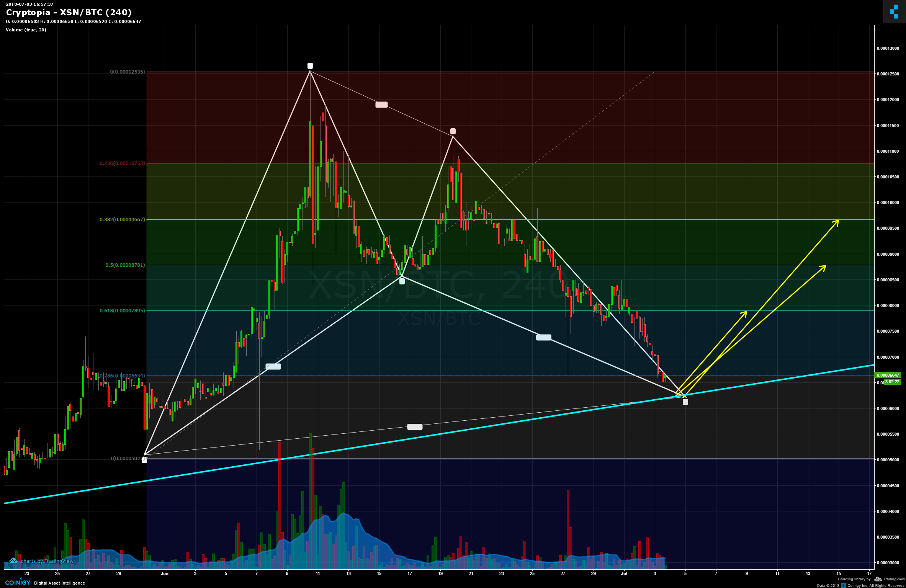
Task: Click the TradingView cloud logo bottom right
Action: point(878,579)
